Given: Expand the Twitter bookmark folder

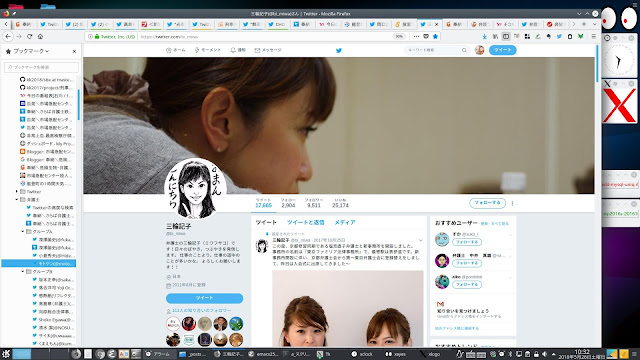Looking at the screenshot, I should (17, 191).
